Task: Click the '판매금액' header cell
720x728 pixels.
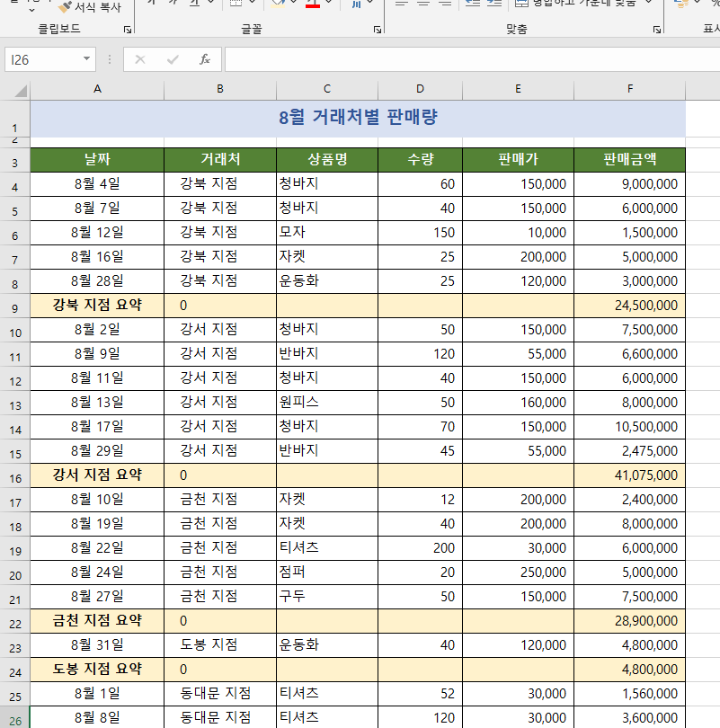Action: (x=630, y=160)
